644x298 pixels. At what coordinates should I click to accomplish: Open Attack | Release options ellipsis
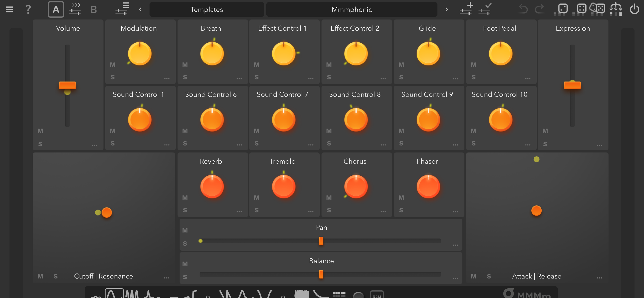click(x=599, y=278)
